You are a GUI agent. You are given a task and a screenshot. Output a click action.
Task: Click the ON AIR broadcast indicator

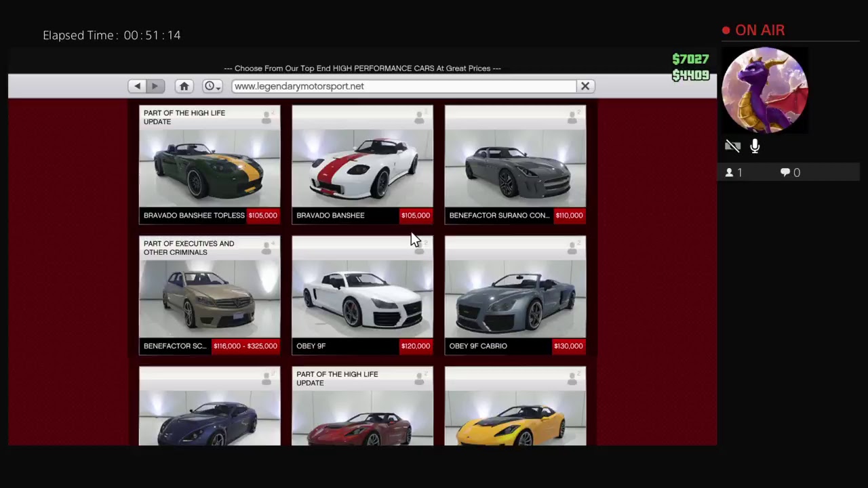(x=753, y=30)
